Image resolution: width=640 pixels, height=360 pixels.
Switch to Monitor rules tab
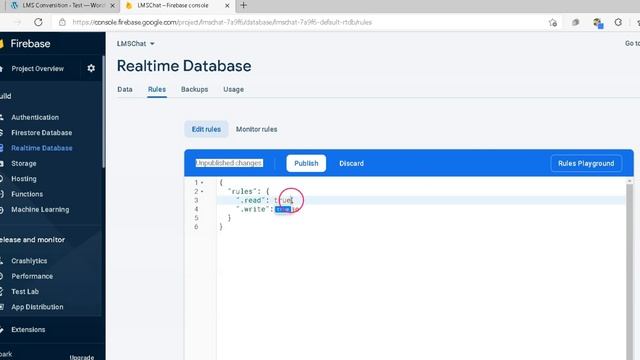point(256,129)
